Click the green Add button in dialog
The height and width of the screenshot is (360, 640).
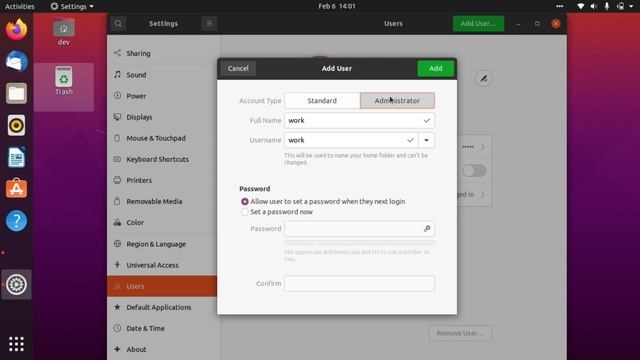[436, 68]
